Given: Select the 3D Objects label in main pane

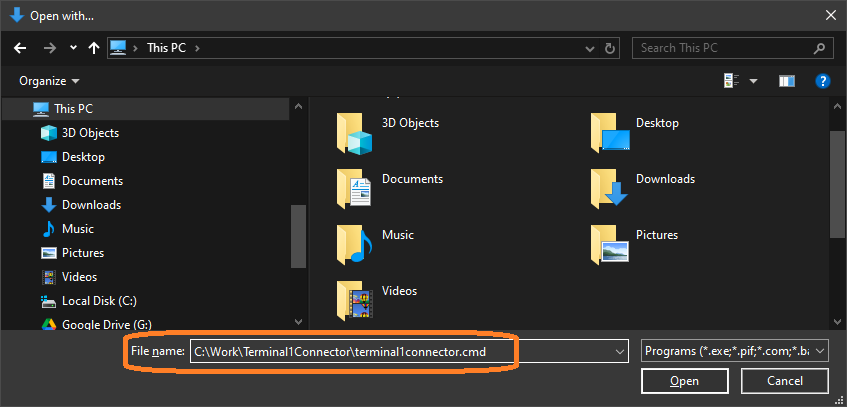Looking at the screenshot, I should 411,123.
